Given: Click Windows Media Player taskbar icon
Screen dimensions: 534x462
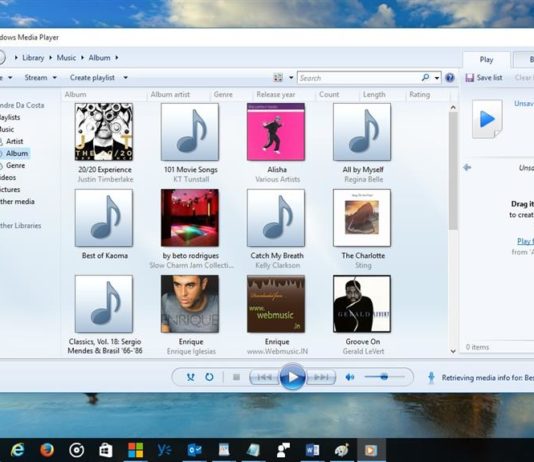Looking at the screenshot, I should coord(371,450).
